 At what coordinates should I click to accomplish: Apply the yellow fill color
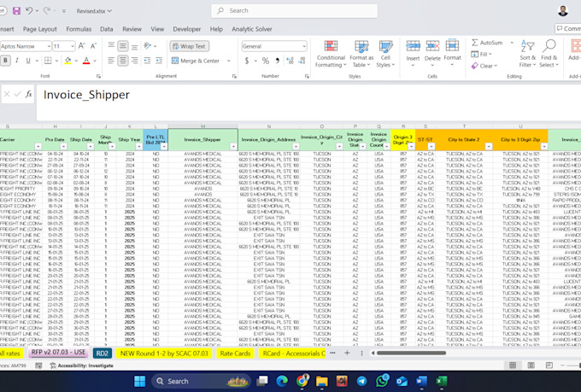(x=67, y=61)
